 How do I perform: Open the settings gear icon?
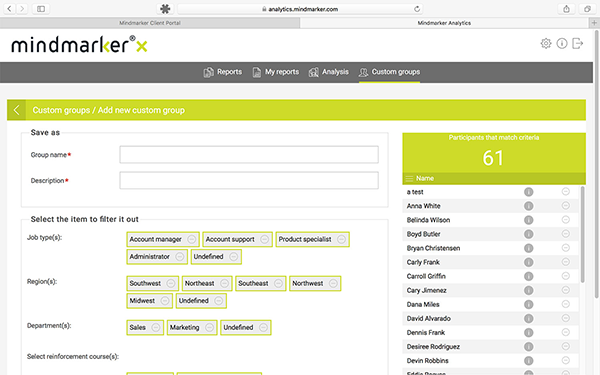pyautogui.click(x=546, y=44)
